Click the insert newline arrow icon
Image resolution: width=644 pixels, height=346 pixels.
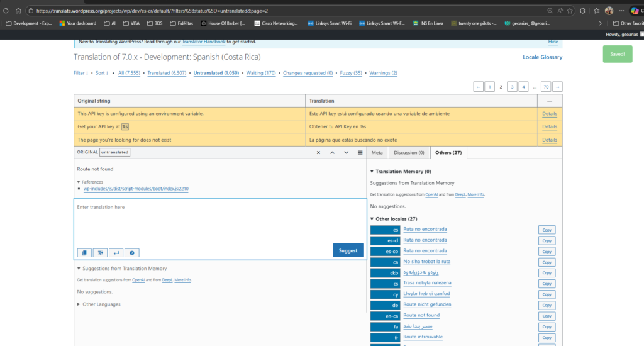click(x=116, y=253)
